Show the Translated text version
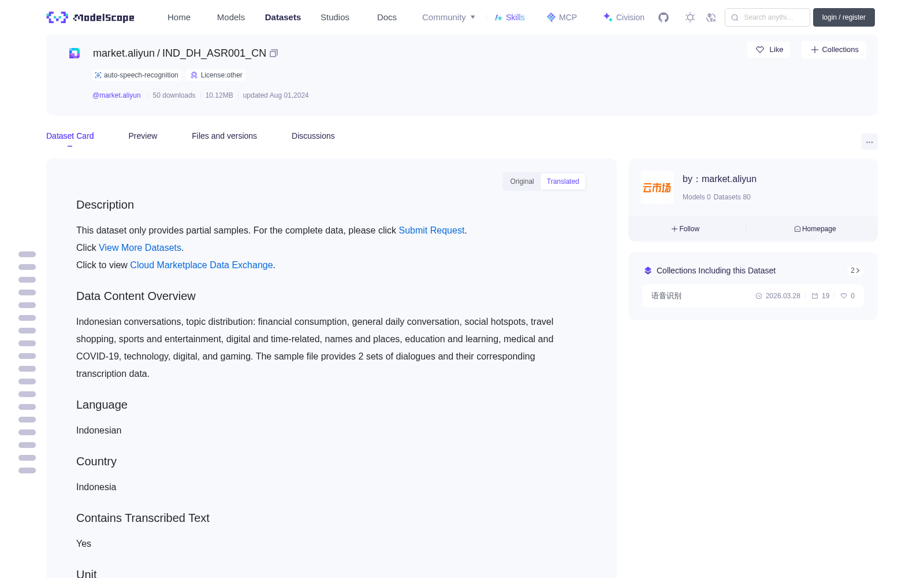Viewport: 924px width, 578px height. point(563,181)
